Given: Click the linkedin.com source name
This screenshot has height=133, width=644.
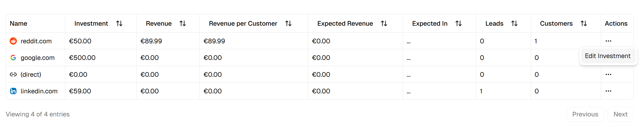Looking at the screenshot, I should 39,91.
